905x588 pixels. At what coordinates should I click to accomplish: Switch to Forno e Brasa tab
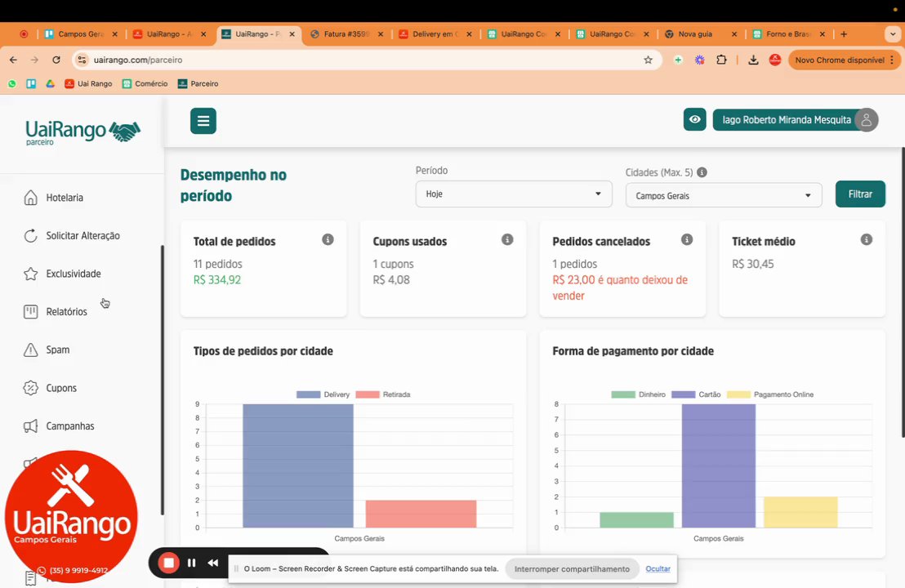[789, 34]
